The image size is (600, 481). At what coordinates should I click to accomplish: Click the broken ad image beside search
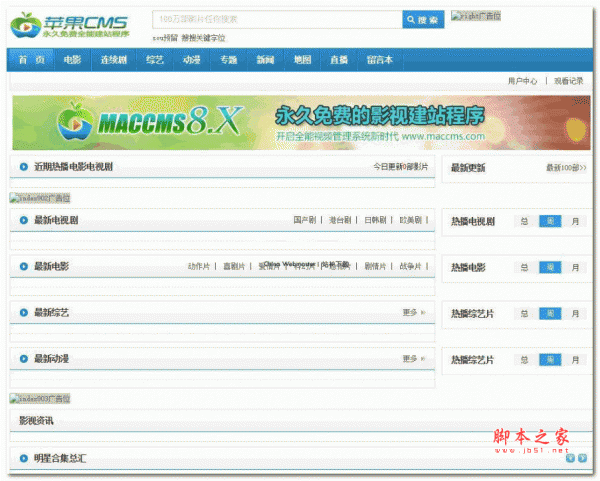tap(476, 16)
